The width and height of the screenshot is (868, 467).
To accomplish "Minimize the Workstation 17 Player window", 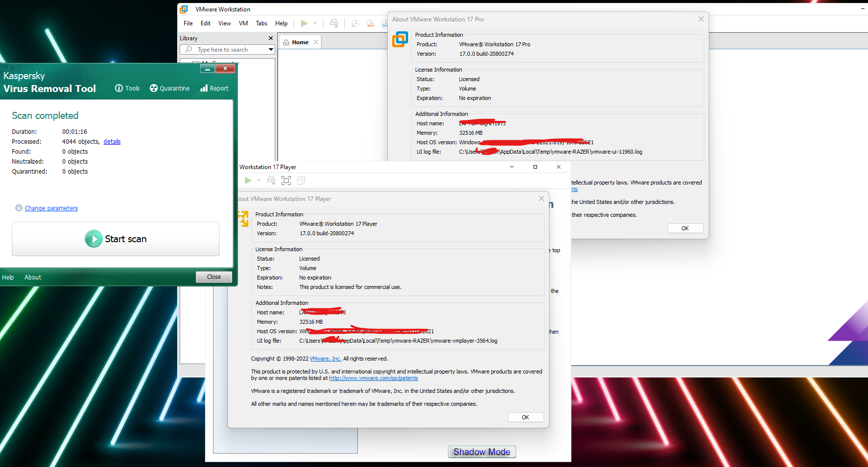I will [x=512, y=167].
